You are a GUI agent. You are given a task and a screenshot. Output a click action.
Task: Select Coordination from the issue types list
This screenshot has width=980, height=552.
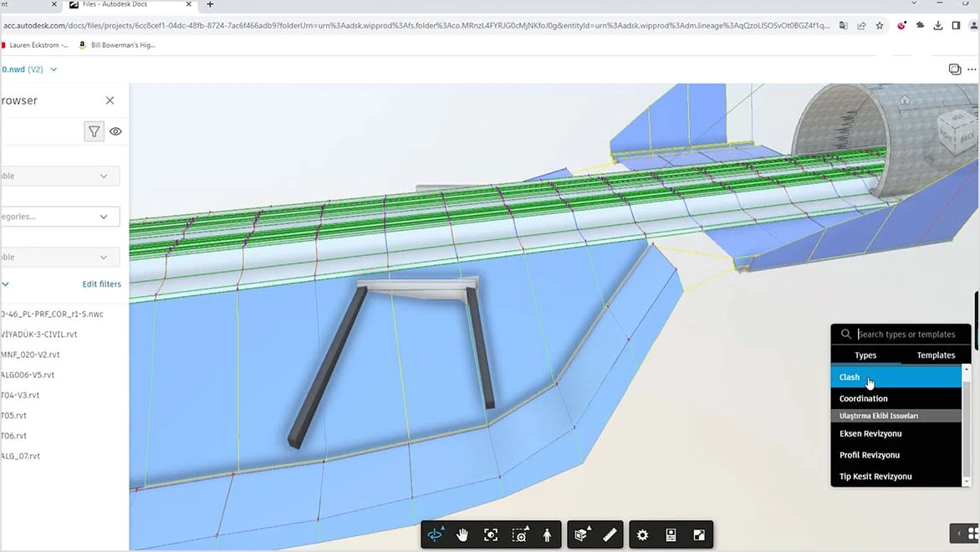pyautogui.click(x=863, y=398)
